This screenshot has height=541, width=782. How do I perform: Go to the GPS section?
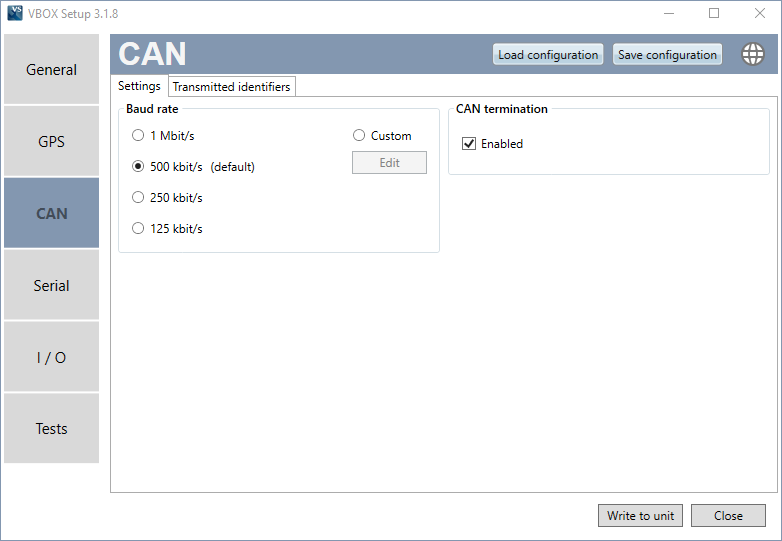51,141
